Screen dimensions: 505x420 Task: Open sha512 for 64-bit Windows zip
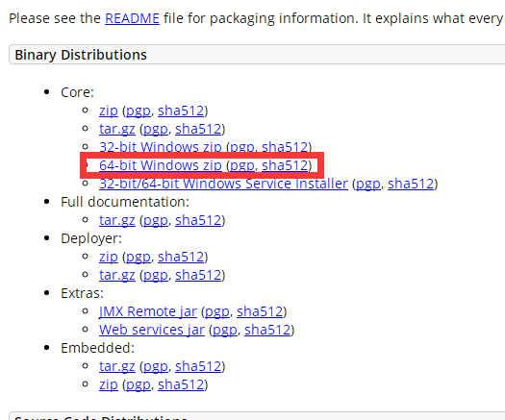[x=285, y=165]
